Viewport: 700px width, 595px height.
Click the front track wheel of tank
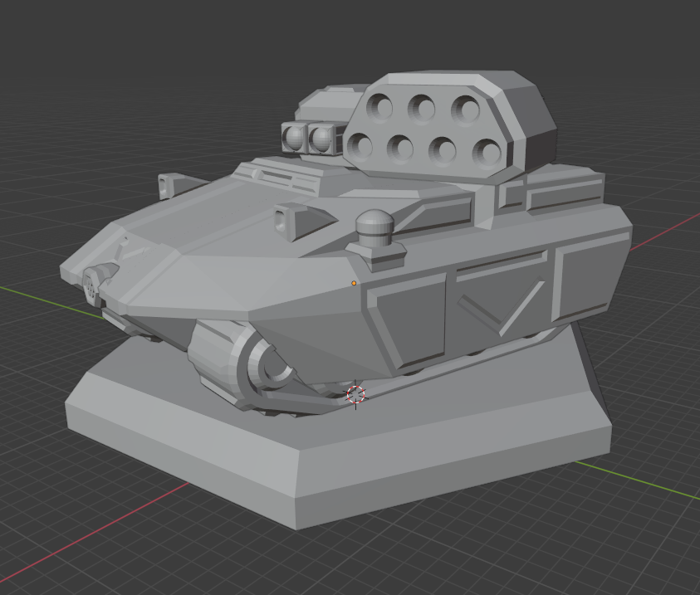268,363
